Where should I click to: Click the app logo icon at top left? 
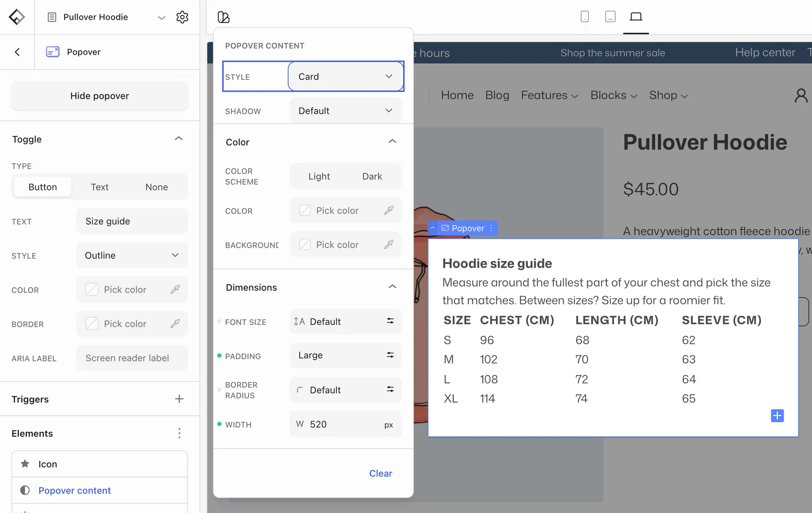coord(17,17)
